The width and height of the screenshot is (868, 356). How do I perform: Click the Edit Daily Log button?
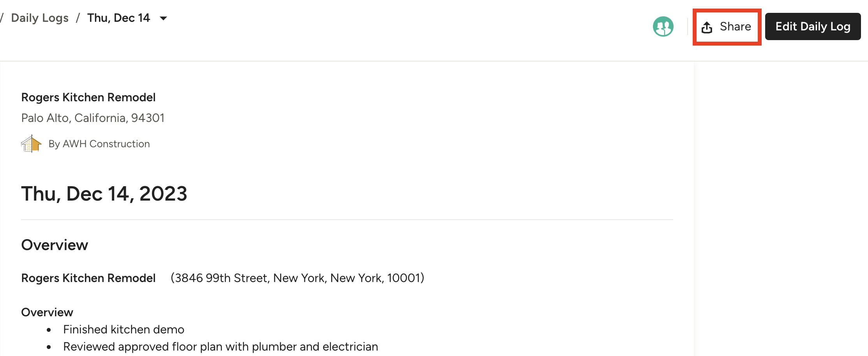[x=813, y=26]
